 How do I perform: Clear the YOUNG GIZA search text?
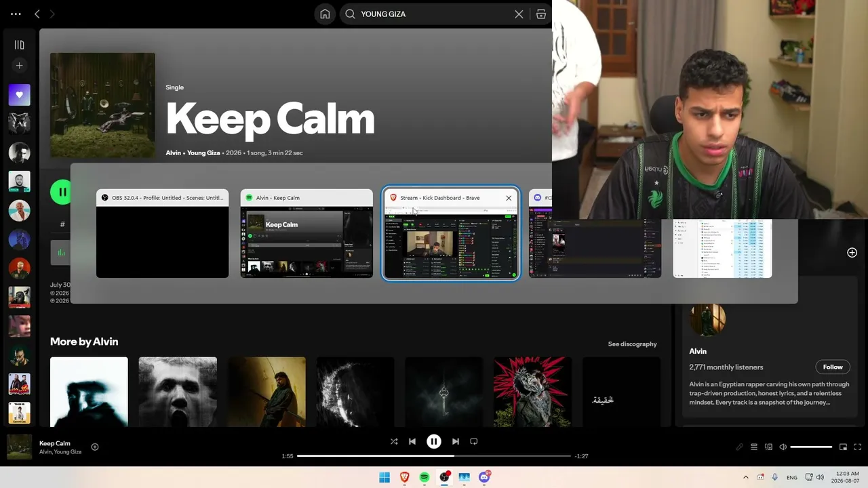coord(519,14)
